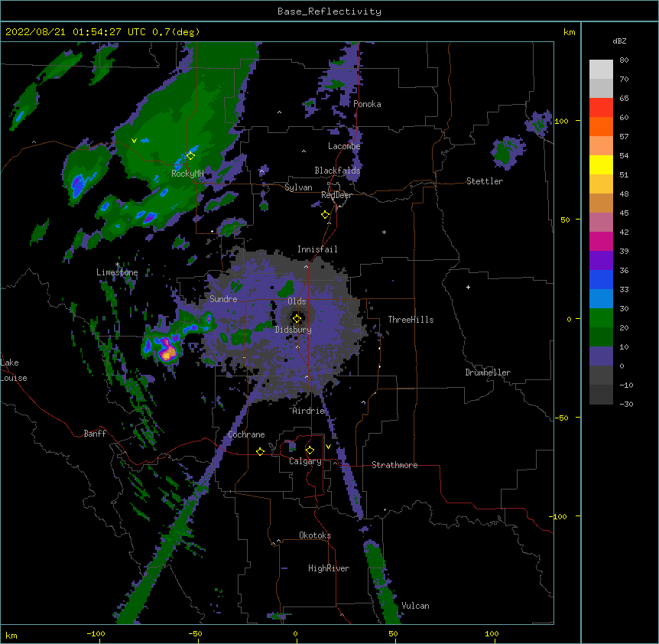Click the Sundre label
This screenshot has width=659, height=644.
click(223, 299)
